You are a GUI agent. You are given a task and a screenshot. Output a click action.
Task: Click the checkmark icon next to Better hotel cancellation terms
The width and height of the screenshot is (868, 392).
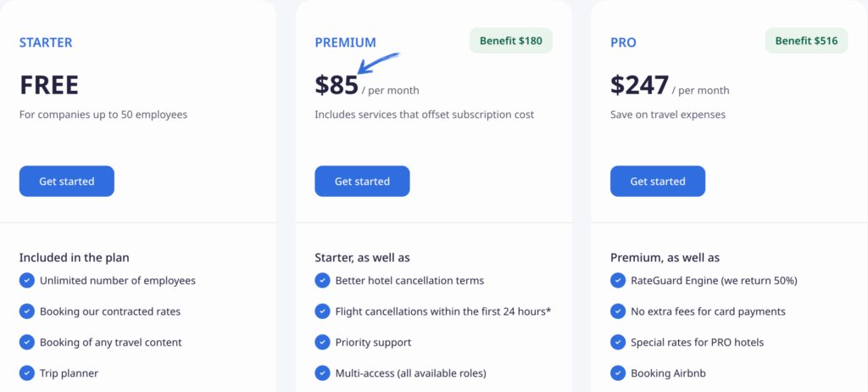tap(322, 281)
